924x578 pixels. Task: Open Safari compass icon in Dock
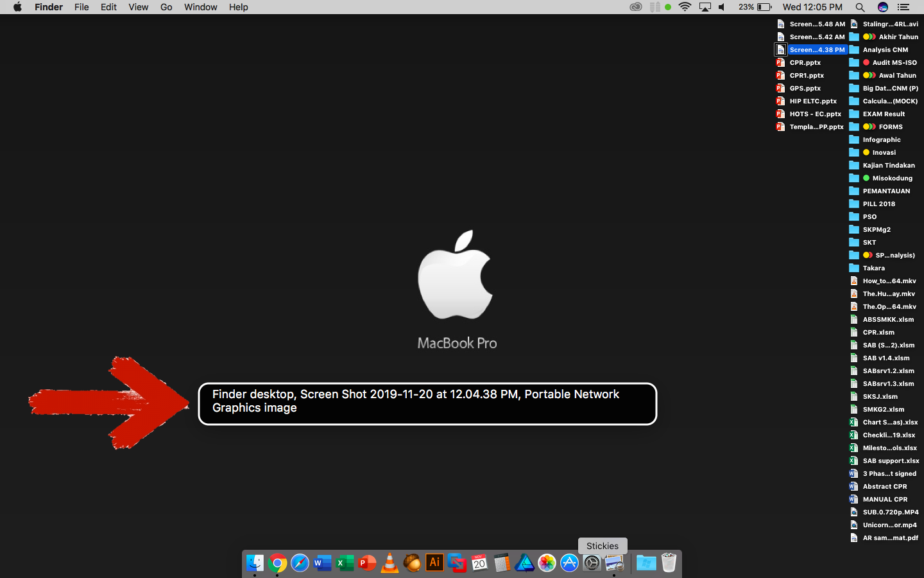[300, 563]
